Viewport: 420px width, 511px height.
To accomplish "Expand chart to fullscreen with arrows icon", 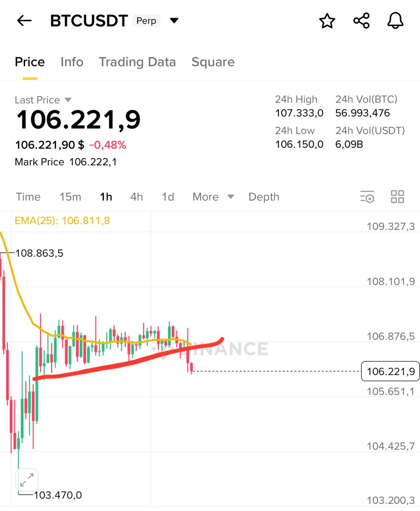I will point(27,479).
